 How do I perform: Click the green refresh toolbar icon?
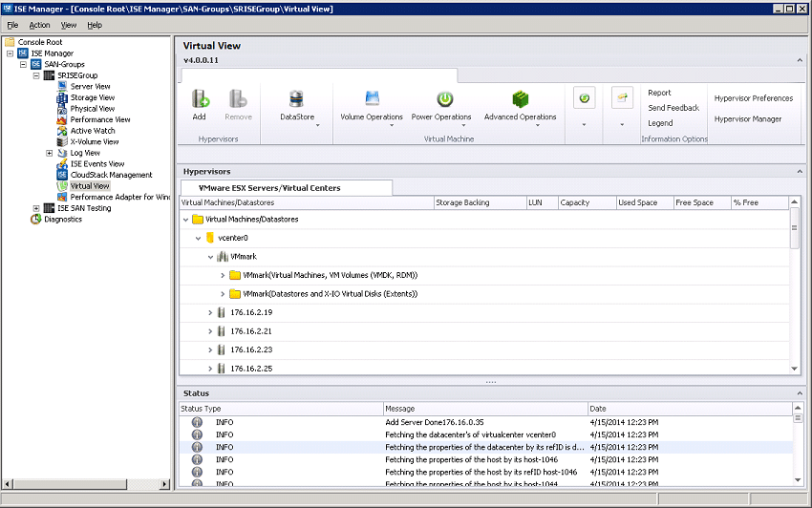pyautogui.click(x=584, y=97)
